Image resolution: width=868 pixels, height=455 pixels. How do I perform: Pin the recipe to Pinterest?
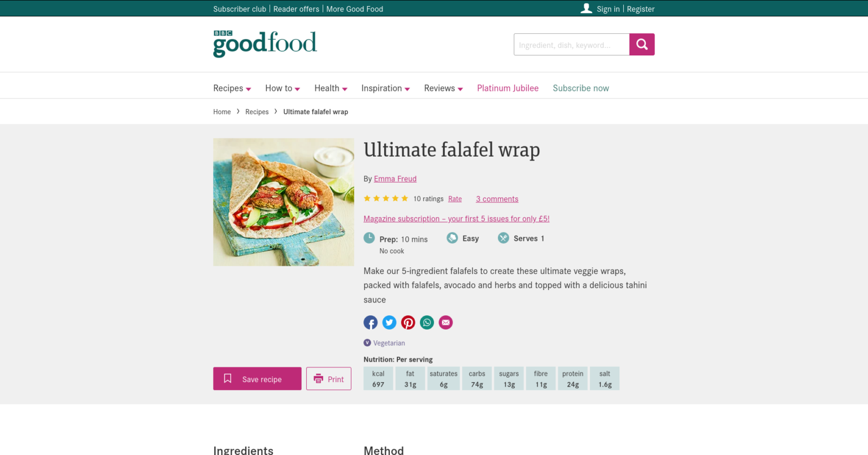pyautogui.click(x=408, y=322)
